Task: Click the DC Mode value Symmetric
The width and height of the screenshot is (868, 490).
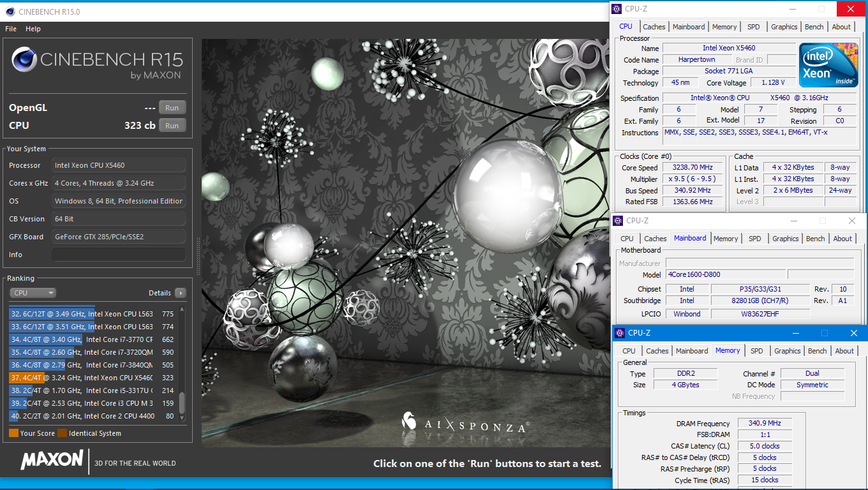Action: pos(812,385)
